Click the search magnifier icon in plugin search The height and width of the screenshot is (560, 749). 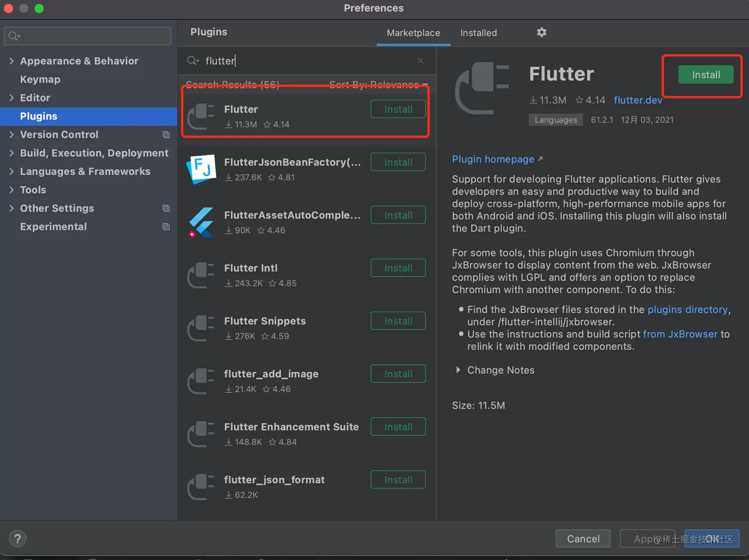193,60
